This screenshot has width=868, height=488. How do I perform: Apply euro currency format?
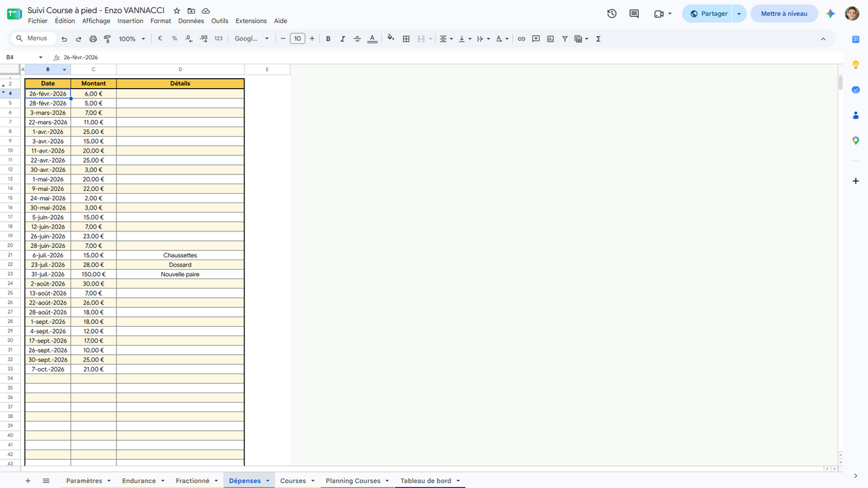point(160,39)
